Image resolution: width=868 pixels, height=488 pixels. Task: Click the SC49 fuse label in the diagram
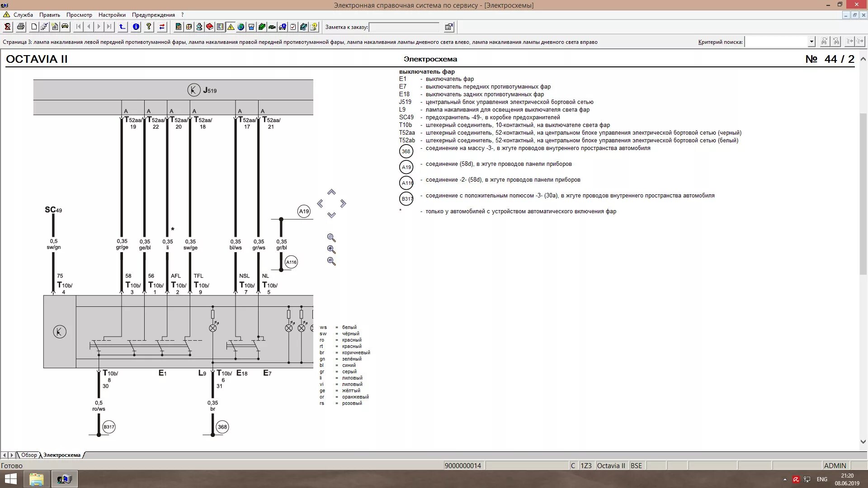[x=53, y=210]
